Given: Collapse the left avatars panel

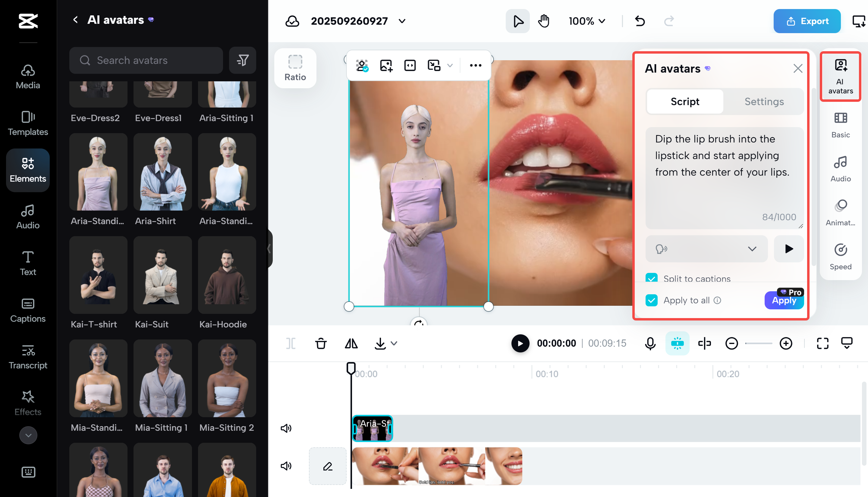Looking at the screenshot, I should (269, 248).
